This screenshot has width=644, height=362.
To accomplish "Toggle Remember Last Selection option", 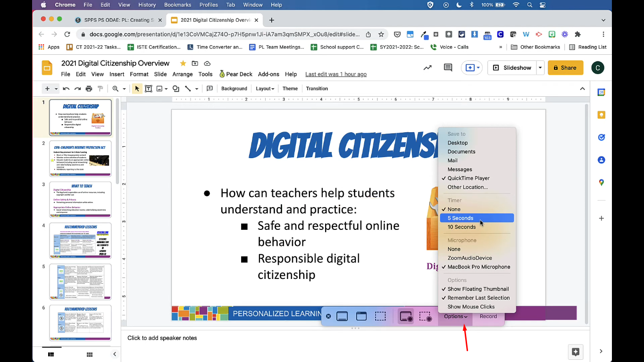I will (x=478, y=298).
